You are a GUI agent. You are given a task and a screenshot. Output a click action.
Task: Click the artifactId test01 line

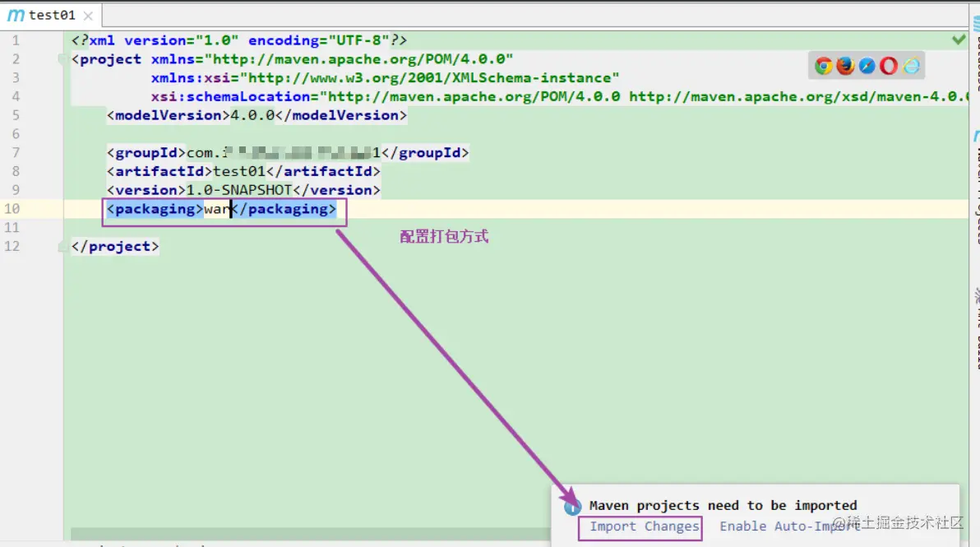[x=243, y=171]
